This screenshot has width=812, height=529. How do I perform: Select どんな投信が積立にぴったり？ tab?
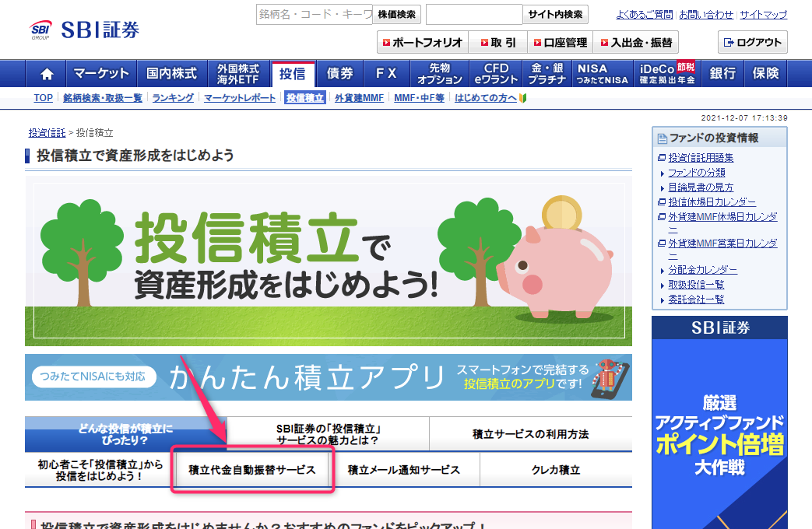click(x=126, y=434)
